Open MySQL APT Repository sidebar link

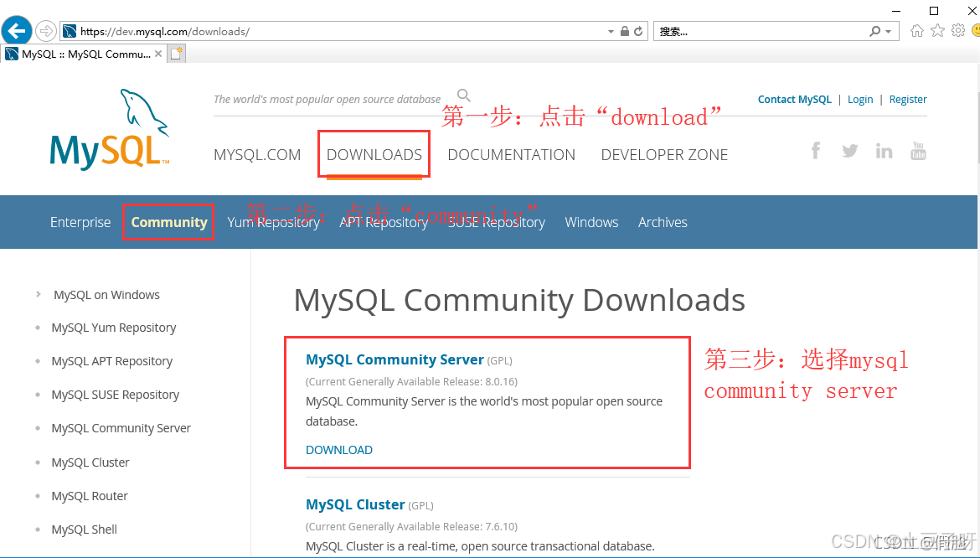112,361
